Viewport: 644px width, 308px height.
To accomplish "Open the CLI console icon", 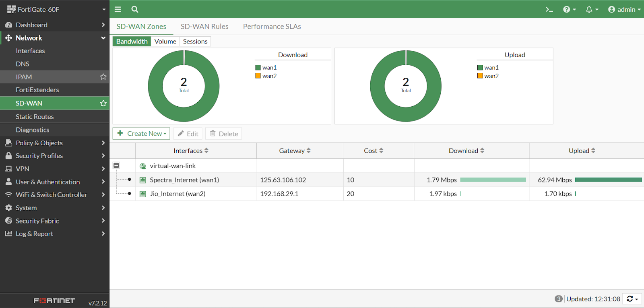I will click(549, 9).
